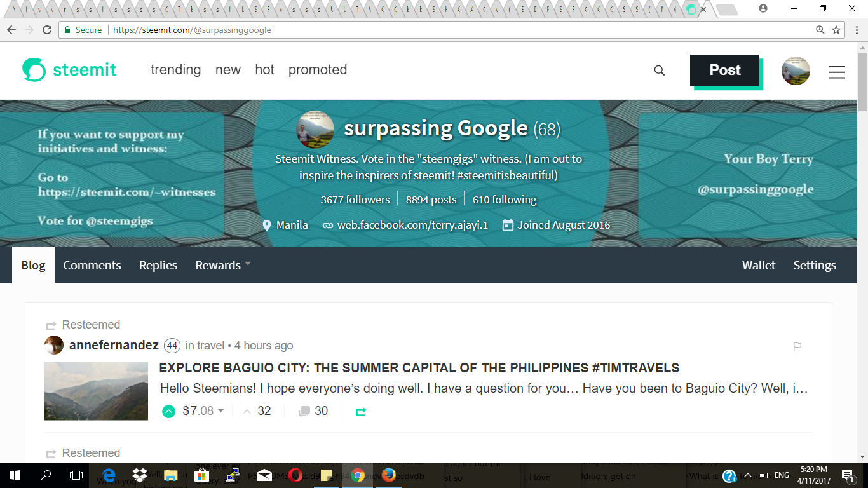Image resolution: width=868 pixels, height=488 pixels.
Task: Switch to the Comments tab
Action: pos(92,265)
